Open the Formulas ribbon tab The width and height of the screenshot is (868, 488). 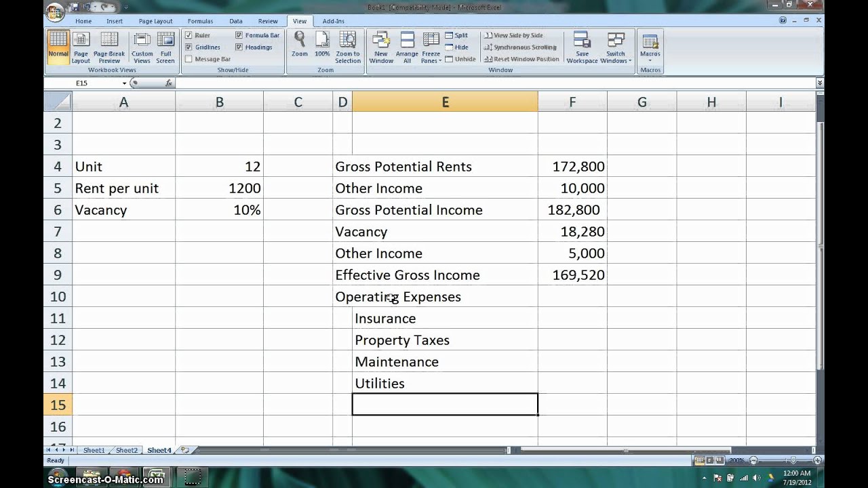200,21
